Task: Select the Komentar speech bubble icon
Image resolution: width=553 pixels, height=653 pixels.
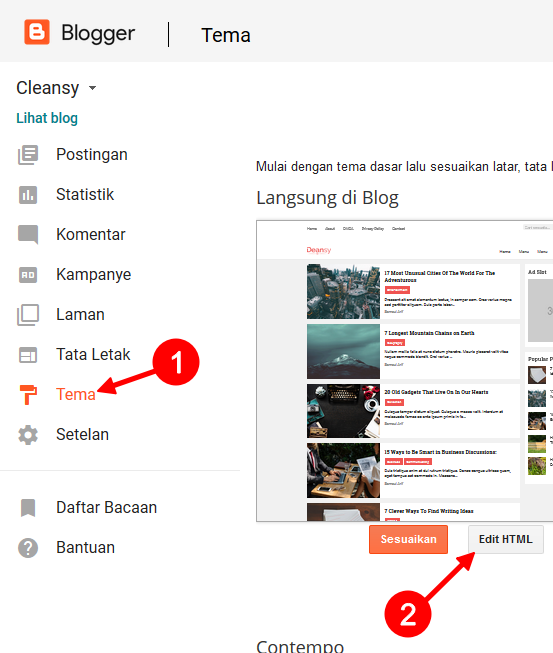Action: [x=28, y=234]
